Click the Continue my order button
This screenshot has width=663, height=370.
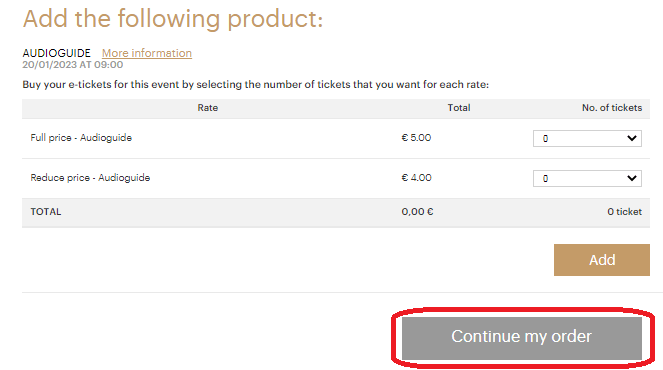pos(522,338)
